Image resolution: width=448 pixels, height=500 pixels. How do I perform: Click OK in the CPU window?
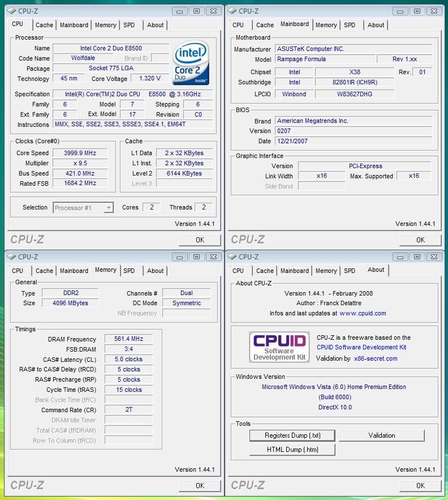(200, 240)
